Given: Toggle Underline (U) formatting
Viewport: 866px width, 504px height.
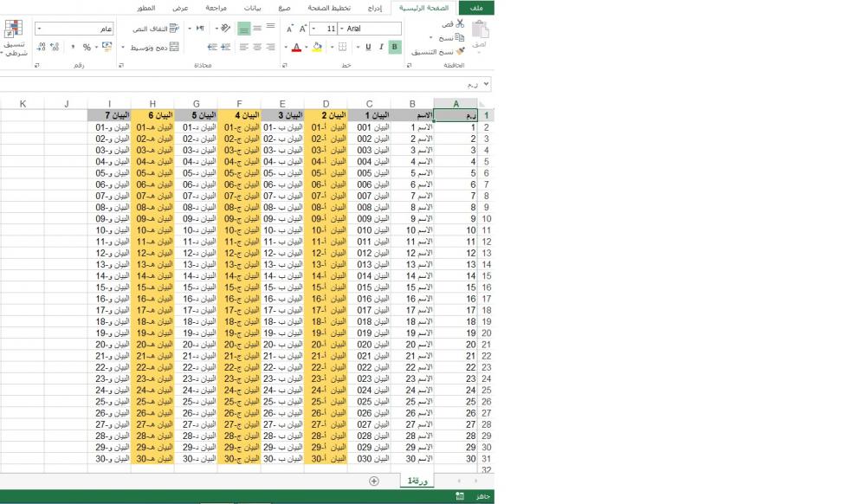Looking at the screenshot, I should 368,47.
